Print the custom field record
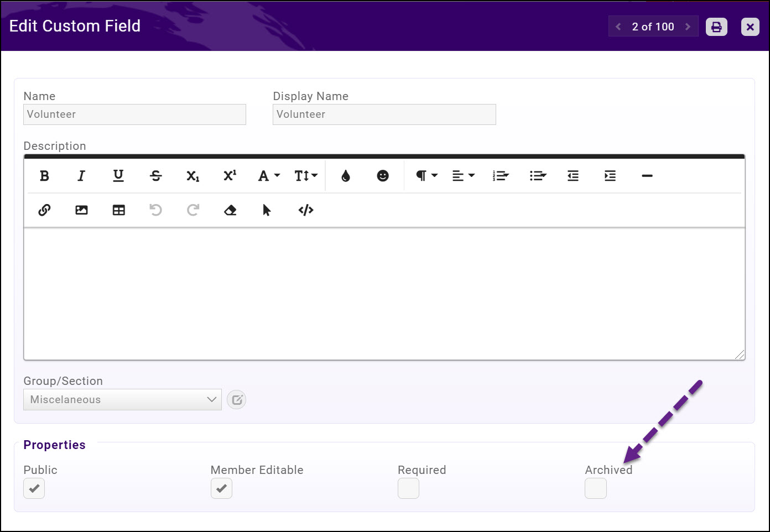This screenshot has width=770, height=532. [716, 27]
